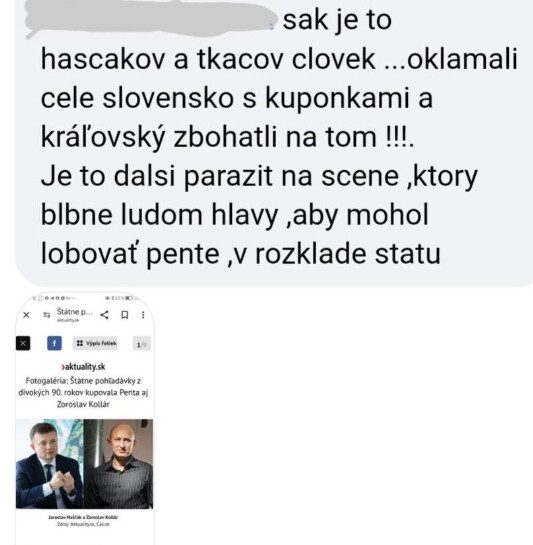
Task: Open the right photo of bald man
Action: pos(118,464)
